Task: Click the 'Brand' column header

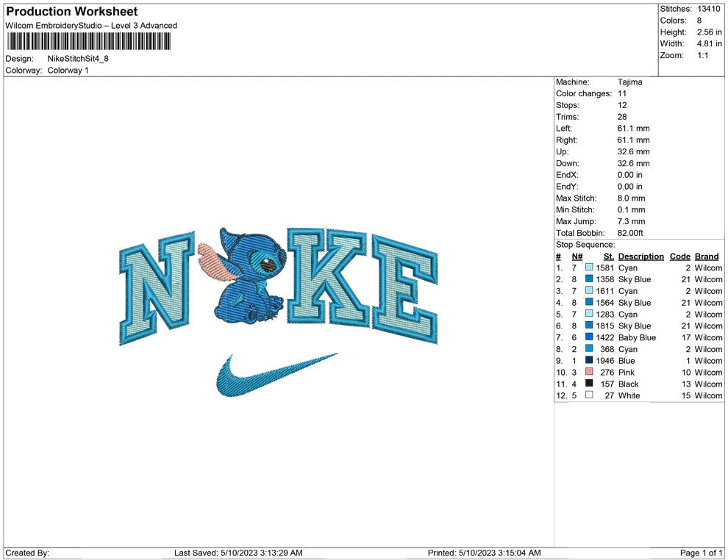Action: pyautogui.click(x=707, y=256)
